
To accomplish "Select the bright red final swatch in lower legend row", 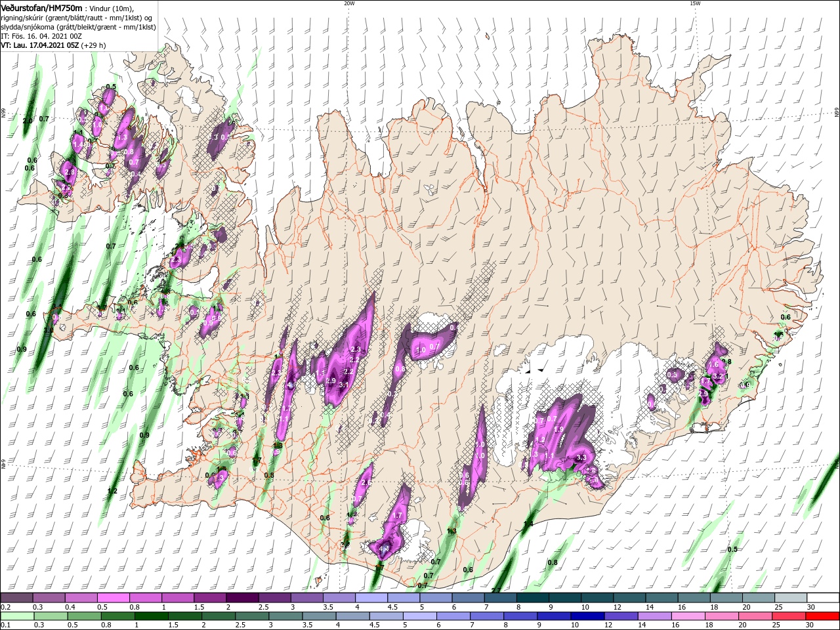I will click(x=823, y=616).
